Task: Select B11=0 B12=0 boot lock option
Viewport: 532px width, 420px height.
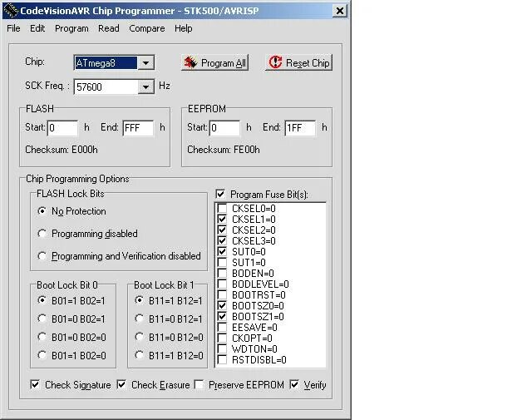Action: click(139, 337)
